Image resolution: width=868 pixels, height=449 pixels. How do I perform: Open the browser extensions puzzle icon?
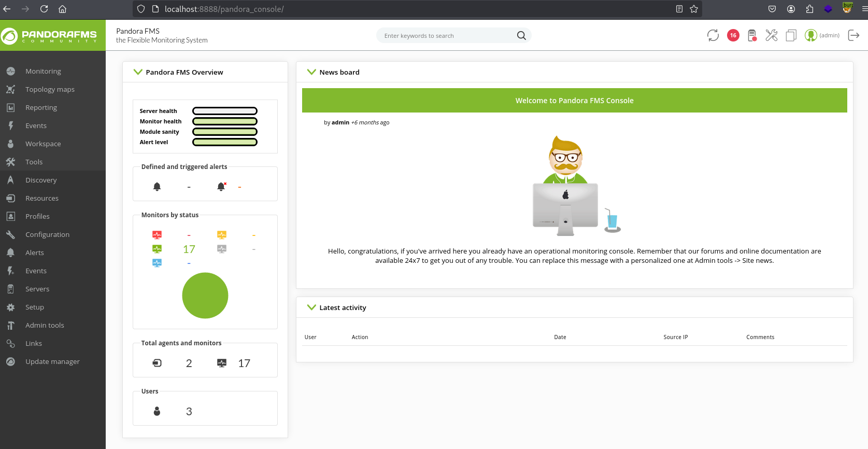[809, 9]
